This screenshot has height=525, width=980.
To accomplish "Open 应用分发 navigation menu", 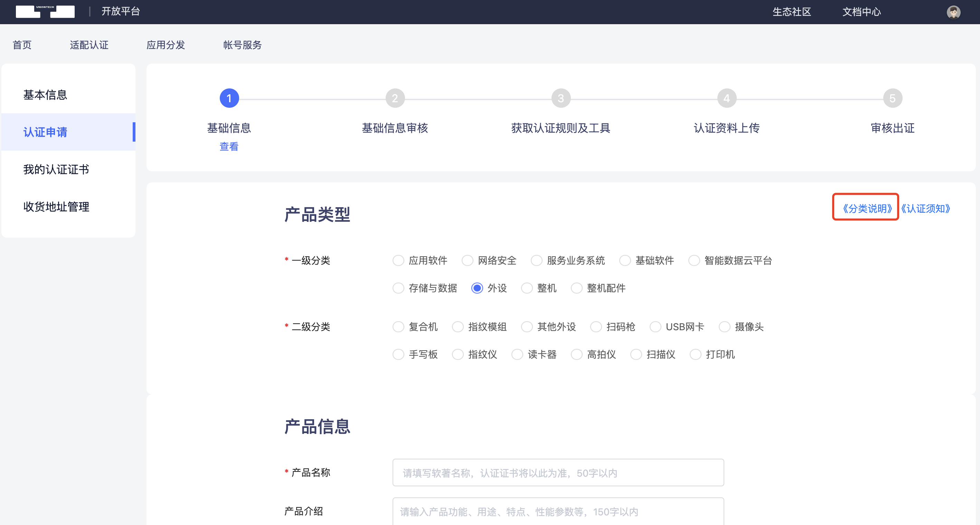I will [166, 45].
